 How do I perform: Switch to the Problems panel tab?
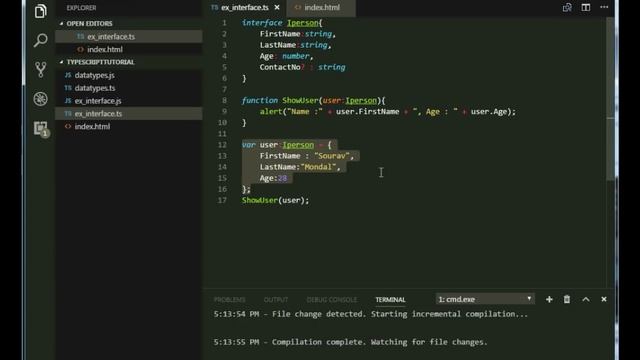(229, 300)
